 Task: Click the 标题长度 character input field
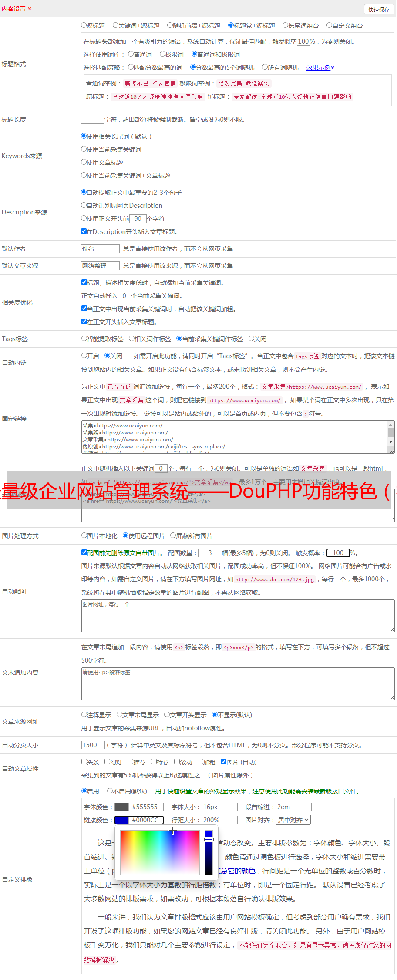(93, 119)
